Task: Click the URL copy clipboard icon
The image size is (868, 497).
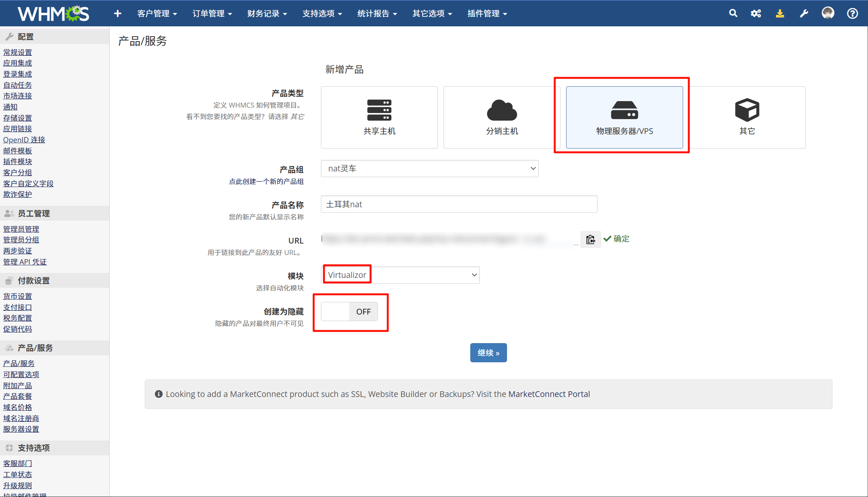Action: click(x=590, y=239)
